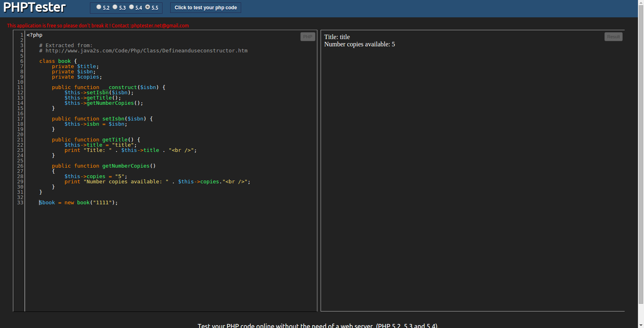Click 'public function getTitle()' line
644x328 pixels.
coord(96,140)
